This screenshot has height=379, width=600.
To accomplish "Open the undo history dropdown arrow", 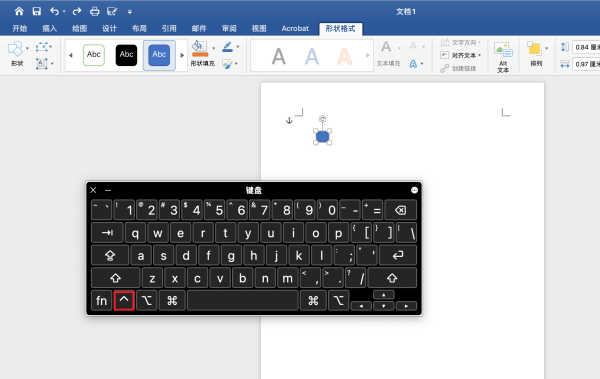I will [x=64, y=12].
